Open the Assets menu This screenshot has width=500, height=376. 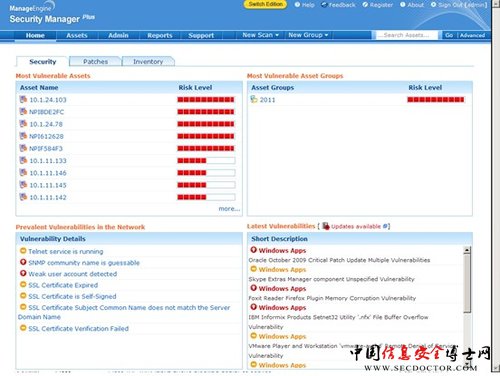click(77, 35)
